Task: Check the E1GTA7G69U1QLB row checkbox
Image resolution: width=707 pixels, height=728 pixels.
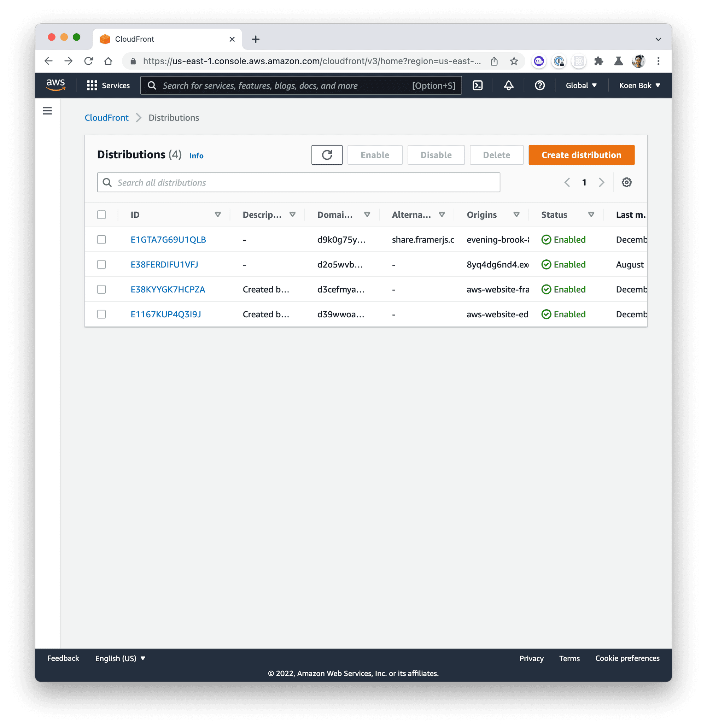Action: tap(101, 240)
